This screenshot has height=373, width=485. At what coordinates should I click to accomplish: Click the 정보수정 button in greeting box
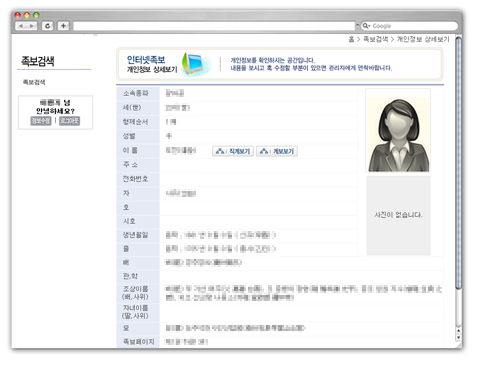(x=41, y=121)
